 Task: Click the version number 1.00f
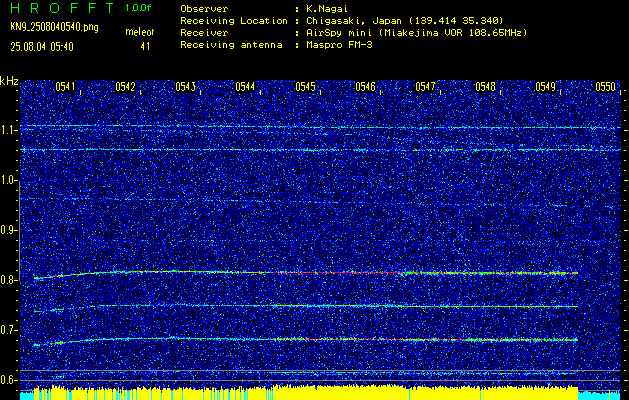coord(138,8)
